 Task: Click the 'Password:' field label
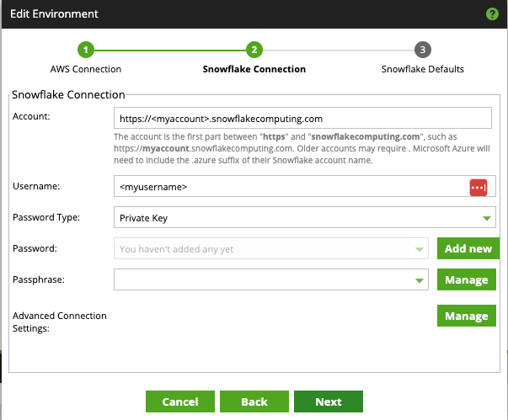35,248
